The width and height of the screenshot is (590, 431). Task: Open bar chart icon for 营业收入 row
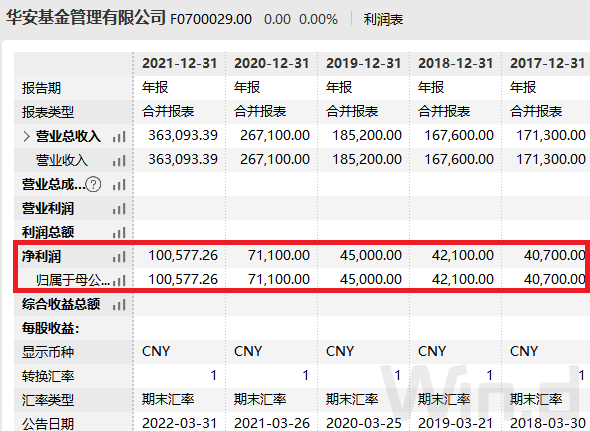119,161
